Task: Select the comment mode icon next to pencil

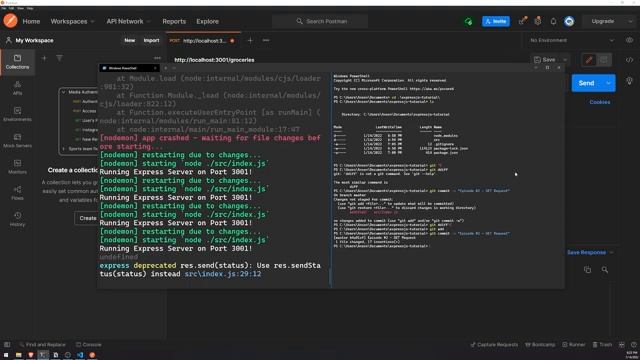Action: (604, 60)
